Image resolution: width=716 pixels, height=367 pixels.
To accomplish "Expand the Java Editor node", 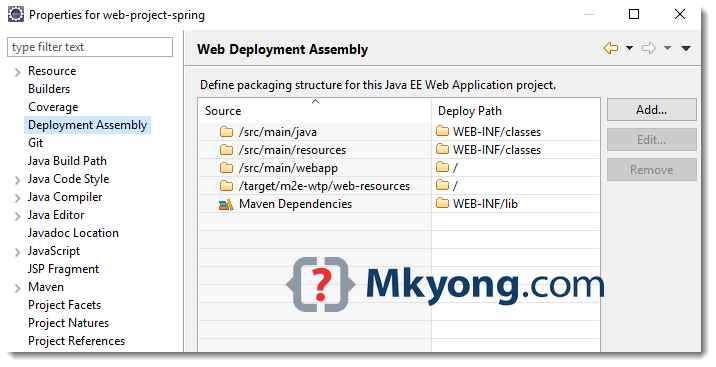I will (17, 216).
